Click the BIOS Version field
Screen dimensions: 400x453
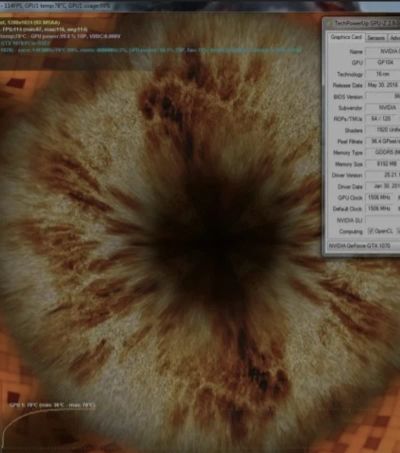tap(383, 96)
